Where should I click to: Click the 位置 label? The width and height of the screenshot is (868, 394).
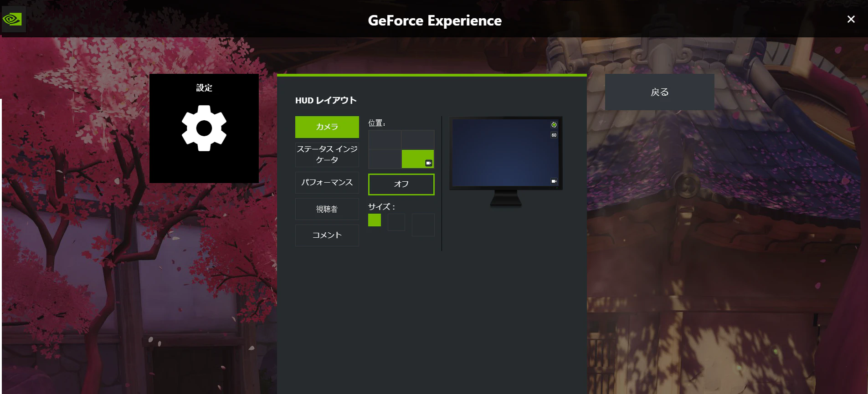point(377,123)
